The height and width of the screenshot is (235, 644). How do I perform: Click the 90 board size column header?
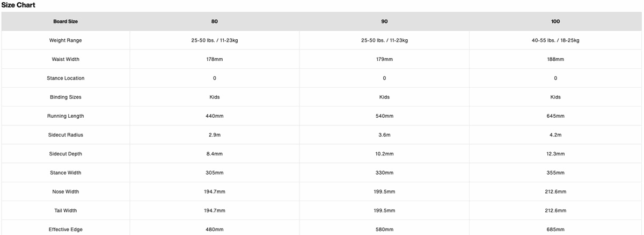click(384, 22)
